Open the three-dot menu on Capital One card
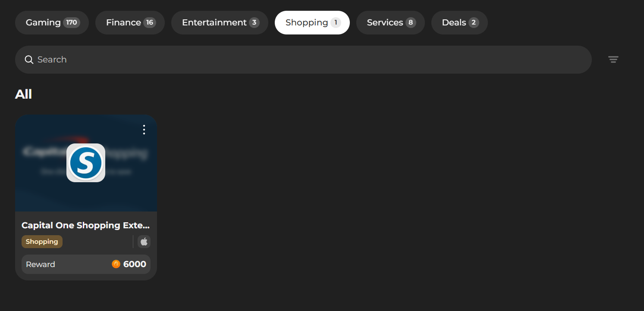Screen dimensions: 644x311 pyautogui.click(x=144, y=130)
